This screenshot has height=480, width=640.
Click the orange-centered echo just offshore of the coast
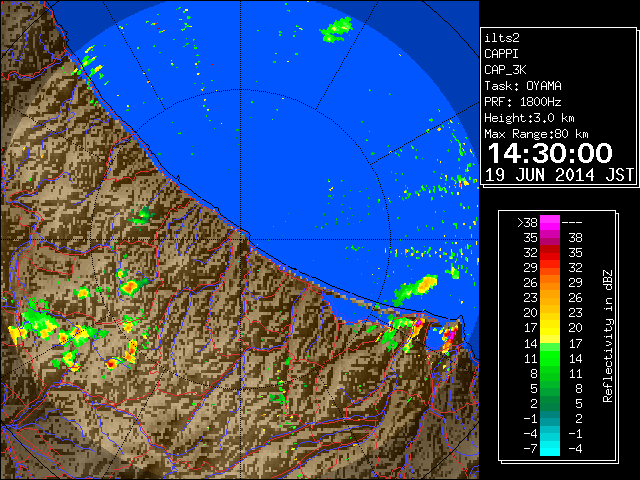click(416, 289)
